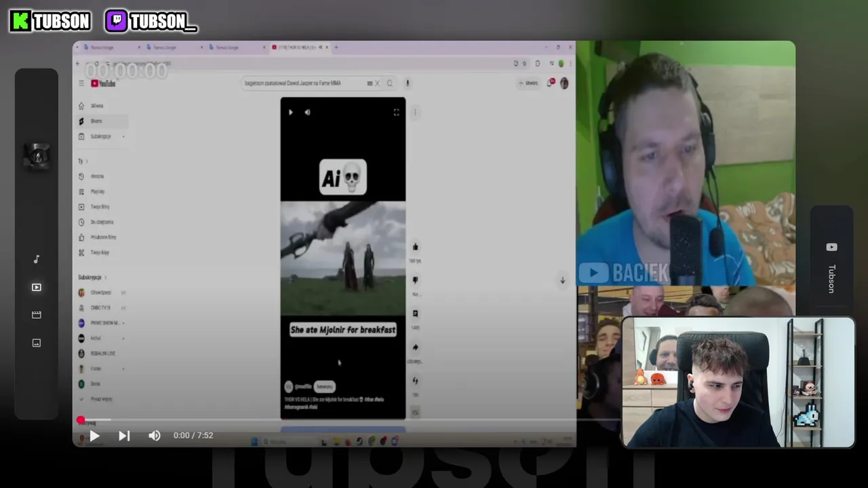Viewport: 868px width, 488px height.
Task: Open the PRIME SHOW M... subscription
Action: pyautogui.click(x=102, y=323)
